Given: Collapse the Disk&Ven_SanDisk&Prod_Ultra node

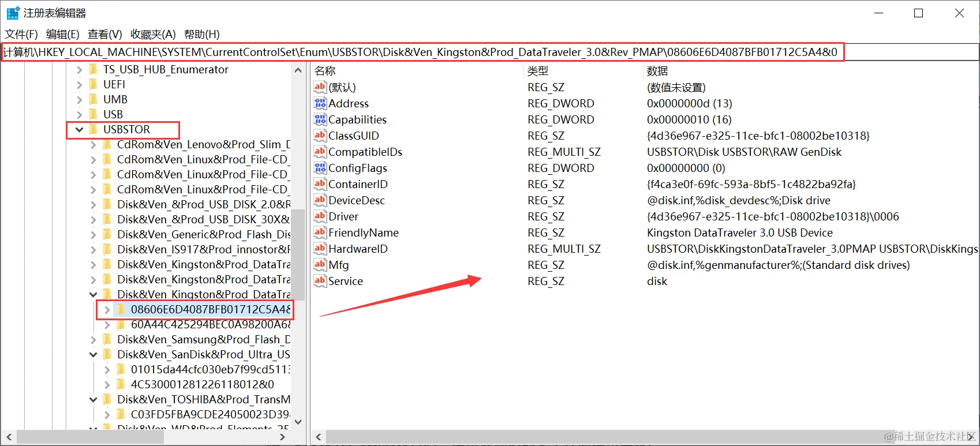Looking at the screenshot, I should coord(93,355).
